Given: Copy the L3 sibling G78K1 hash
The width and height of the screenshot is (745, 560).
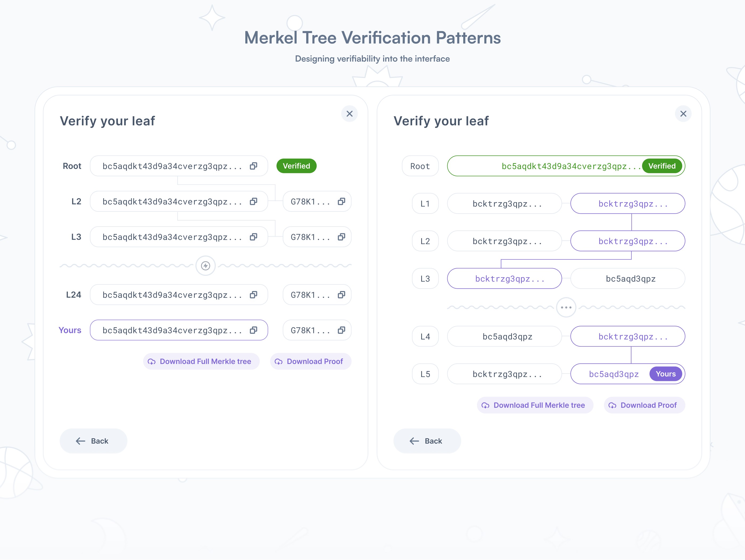Looking at the screenshot, I should coord(341,237).
